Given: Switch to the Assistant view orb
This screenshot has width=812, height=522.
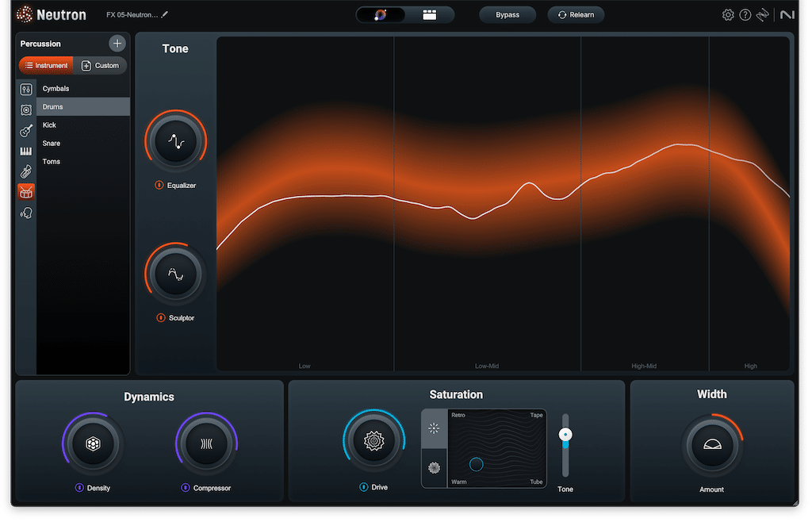Looking at the screenshot, I should [381, 15].
